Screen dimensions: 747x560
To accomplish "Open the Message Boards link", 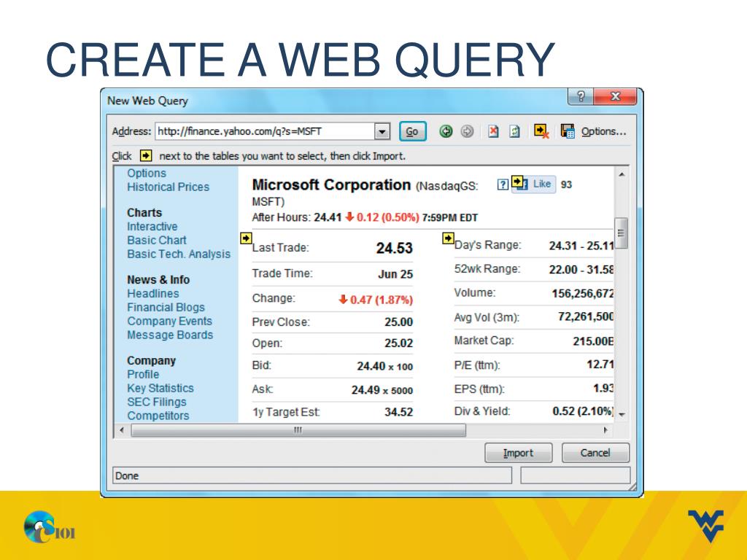I will (170, 335).
